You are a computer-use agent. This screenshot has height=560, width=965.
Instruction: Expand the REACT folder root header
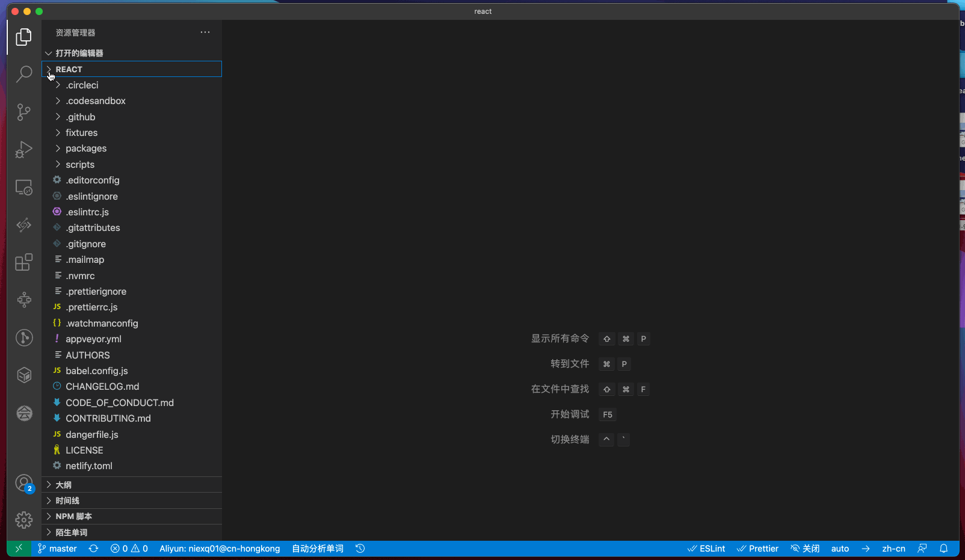tap(132, 69)
